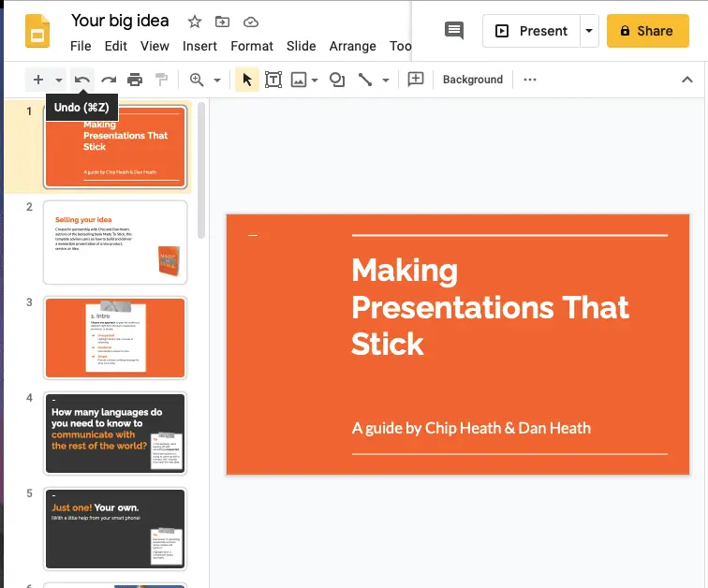
Task: Select slide 5 Just one! thumbnail
Action: [115, 529]
